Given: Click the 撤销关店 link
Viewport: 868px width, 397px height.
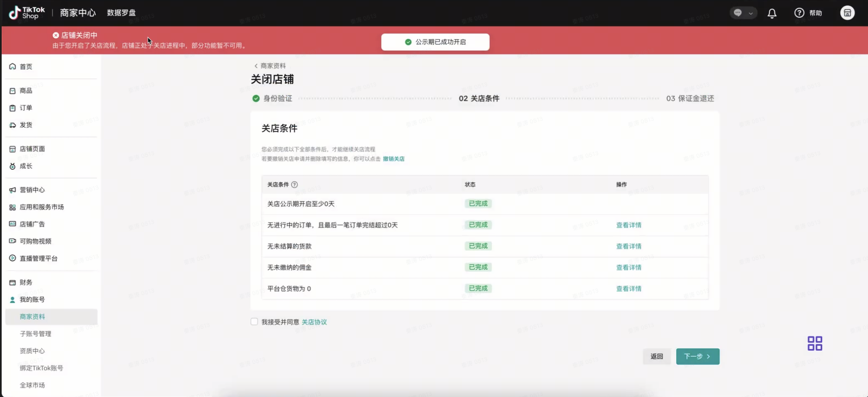Looking at the screenshot, I should [x=393, y=159].
